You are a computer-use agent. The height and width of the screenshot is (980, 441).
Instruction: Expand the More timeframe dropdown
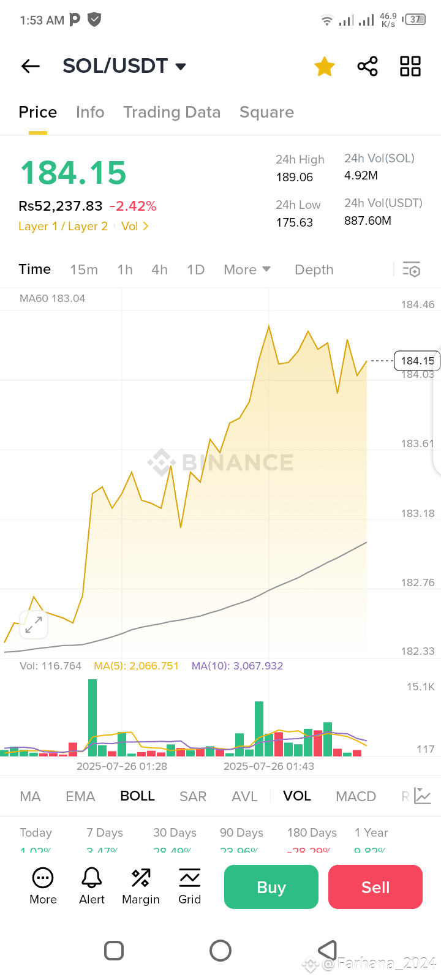point(247,269)
